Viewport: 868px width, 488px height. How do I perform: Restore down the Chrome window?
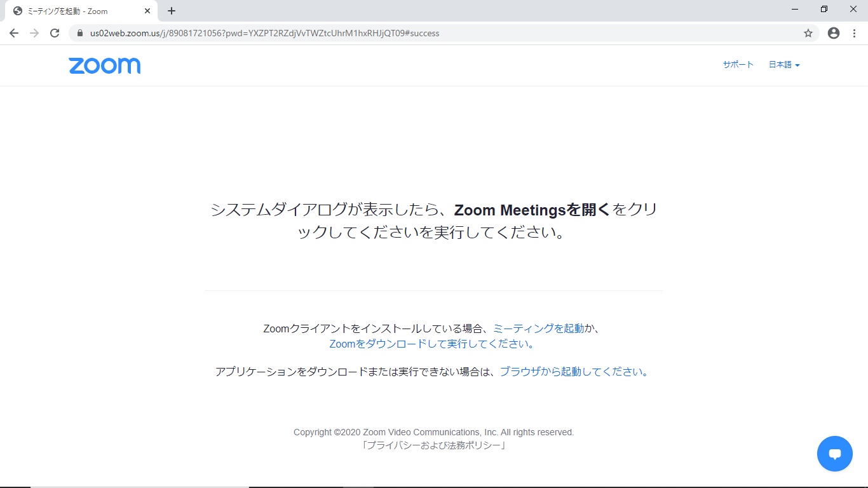[x=824, y=10]
